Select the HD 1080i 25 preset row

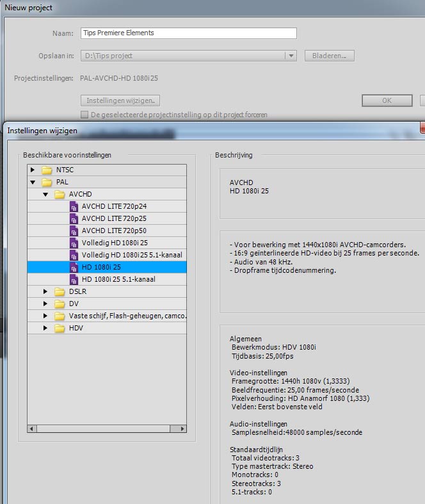point(107,268)
